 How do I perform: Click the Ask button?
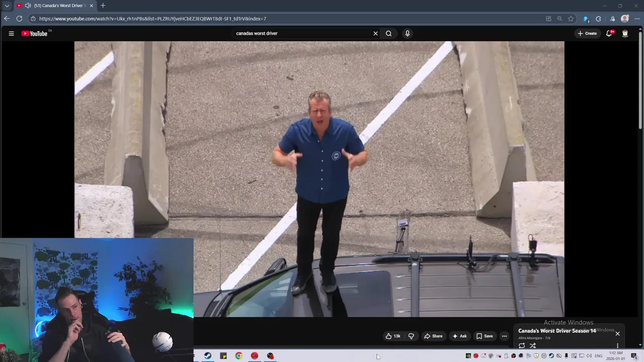pyautogui.click(x=459, y=336)
